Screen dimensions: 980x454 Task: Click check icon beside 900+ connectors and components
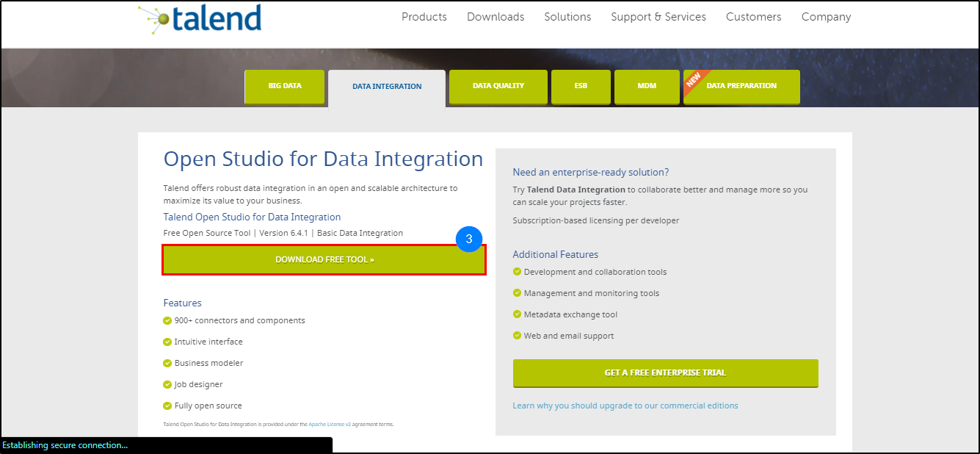click(x=167, y=320)
